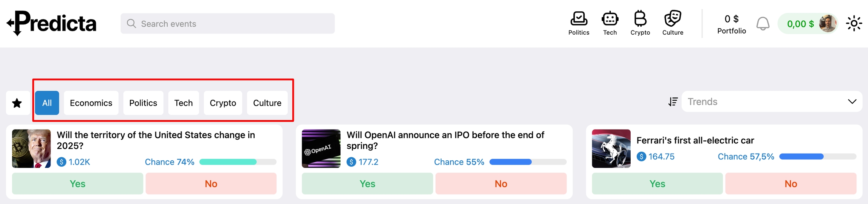
Task: Switch to the Economics filter tab
Action: [x=91, y=103]
